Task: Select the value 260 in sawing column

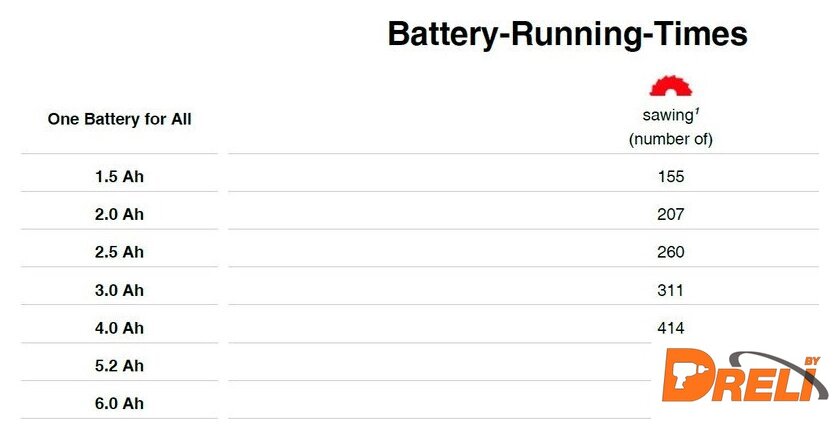Action: point(671,252)
